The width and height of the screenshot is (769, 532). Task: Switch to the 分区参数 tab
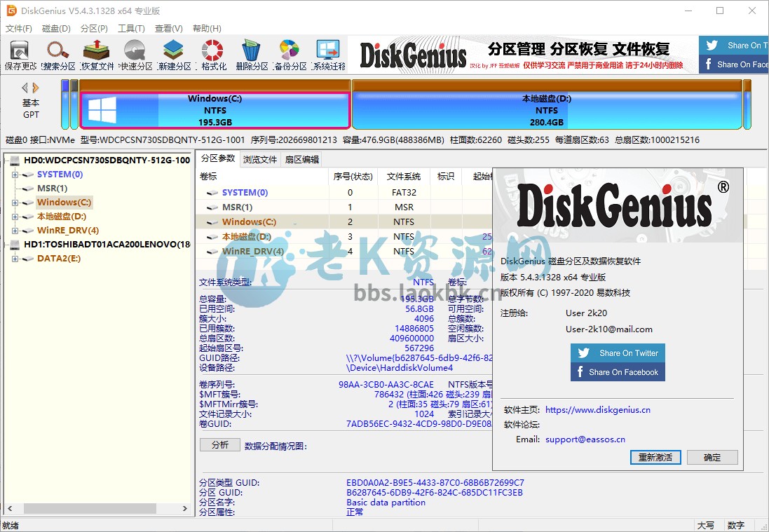click(x=218, y=158)
